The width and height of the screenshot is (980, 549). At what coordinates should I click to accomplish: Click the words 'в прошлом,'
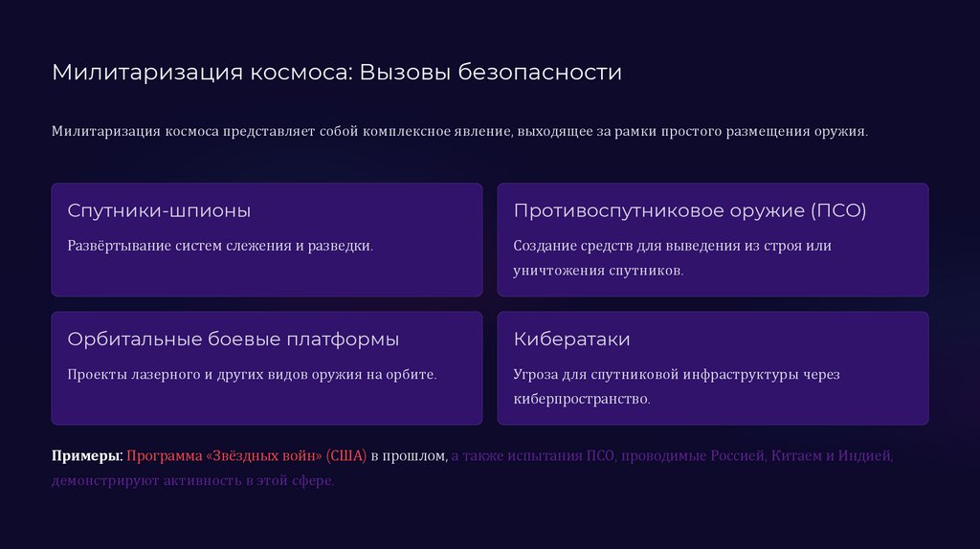click(x=410, y=456)
